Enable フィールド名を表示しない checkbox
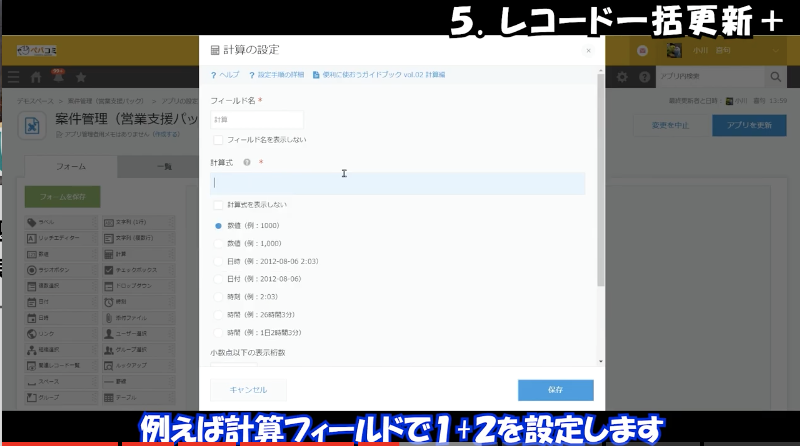The height and width of the screenshot is (446, 800). point(219,139)
